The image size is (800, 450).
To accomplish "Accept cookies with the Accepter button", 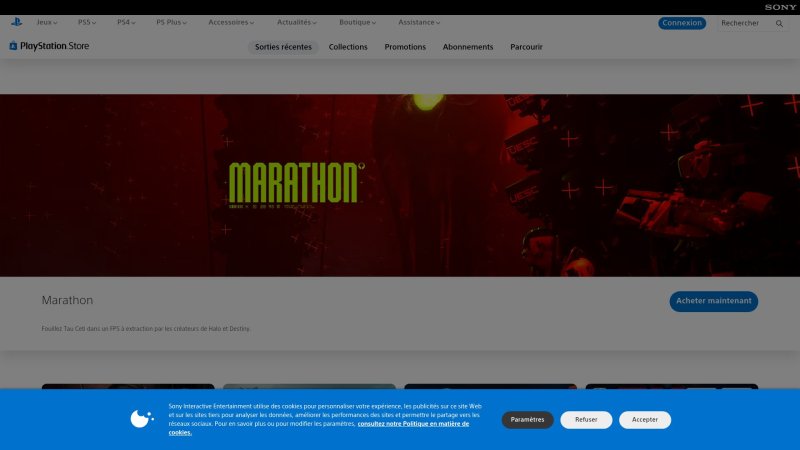I will [645, 419].
